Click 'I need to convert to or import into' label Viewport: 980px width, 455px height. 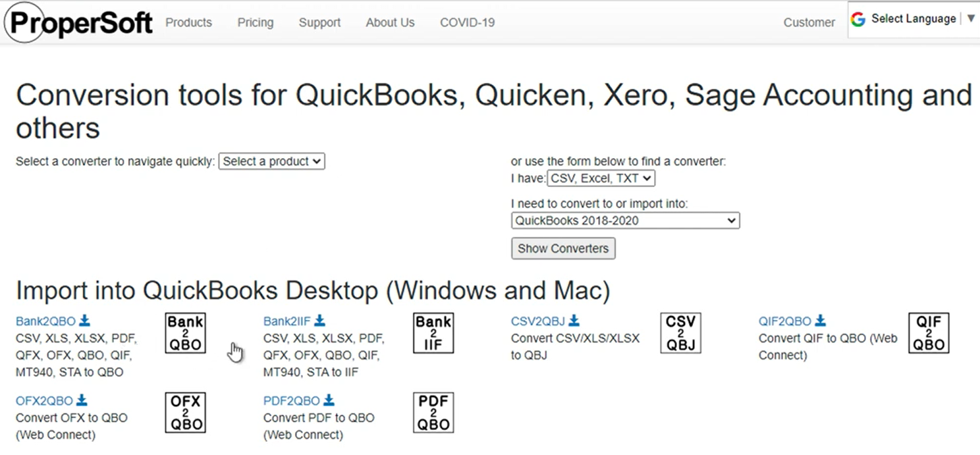[x=599, y=204]
